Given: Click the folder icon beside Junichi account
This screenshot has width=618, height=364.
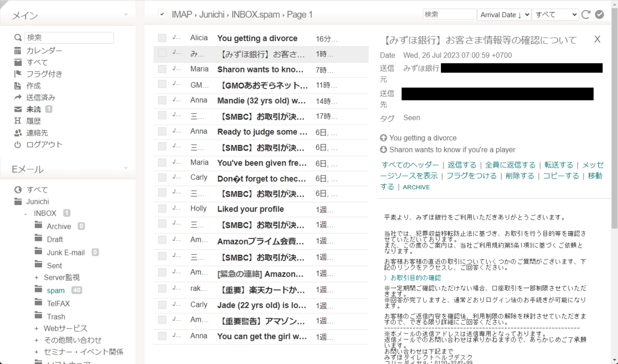Looking at the screenshot, I should 18,201.
